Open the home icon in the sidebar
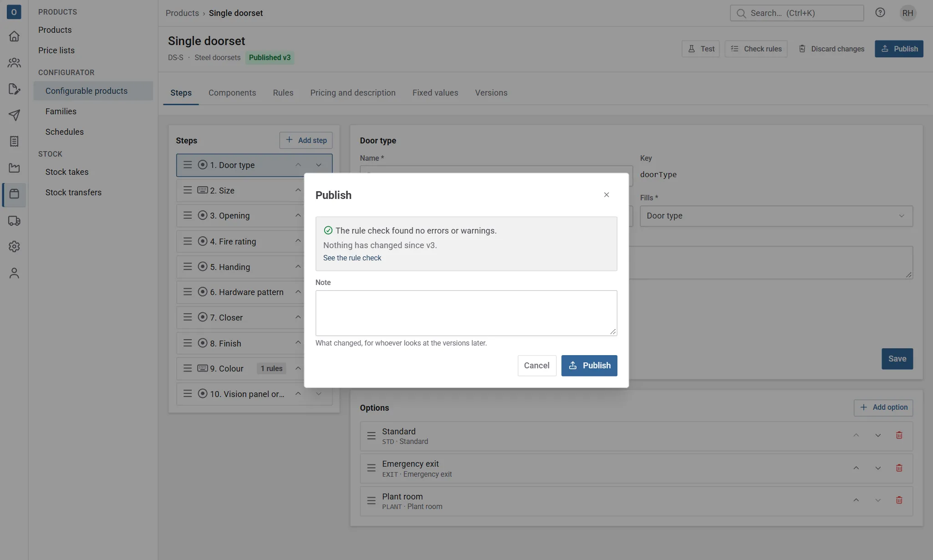Image resolution: width=933 pixels, height=560 pixels. 14,36
